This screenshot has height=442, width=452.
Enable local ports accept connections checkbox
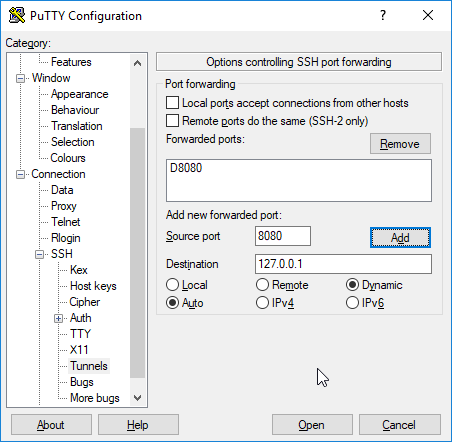pyautogui.click(x=172, y=103)
